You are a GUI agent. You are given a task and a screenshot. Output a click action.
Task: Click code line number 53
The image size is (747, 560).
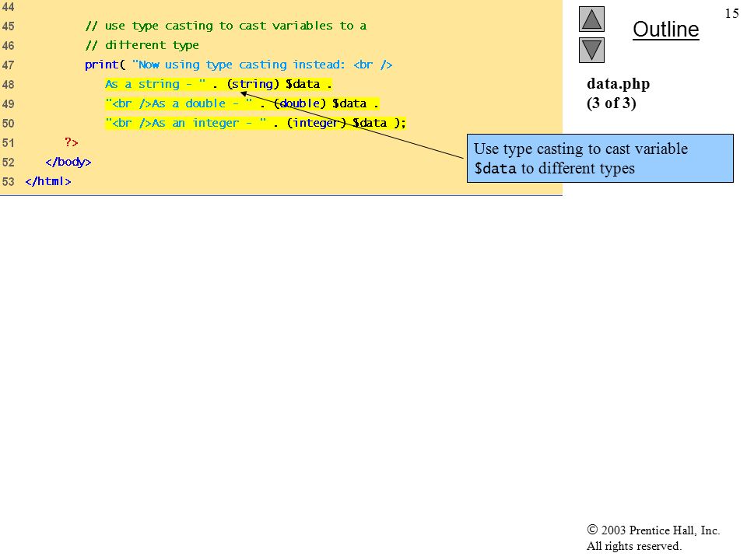tap(8, 182)
